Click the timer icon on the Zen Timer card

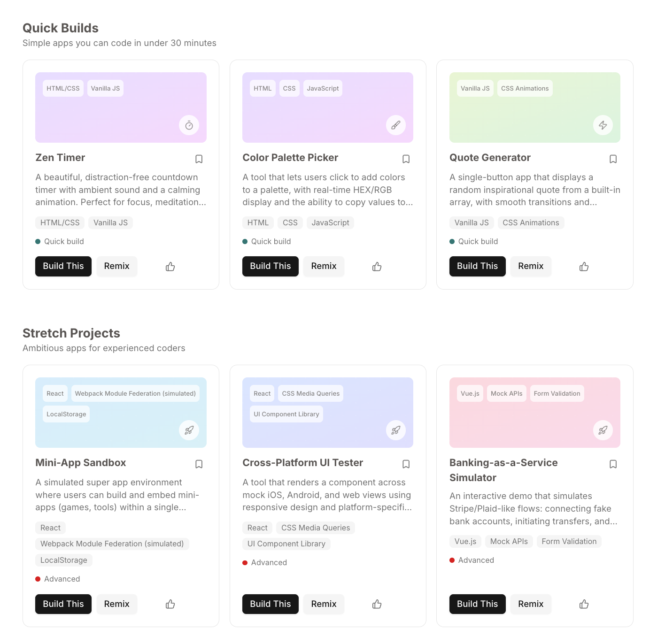189,125
